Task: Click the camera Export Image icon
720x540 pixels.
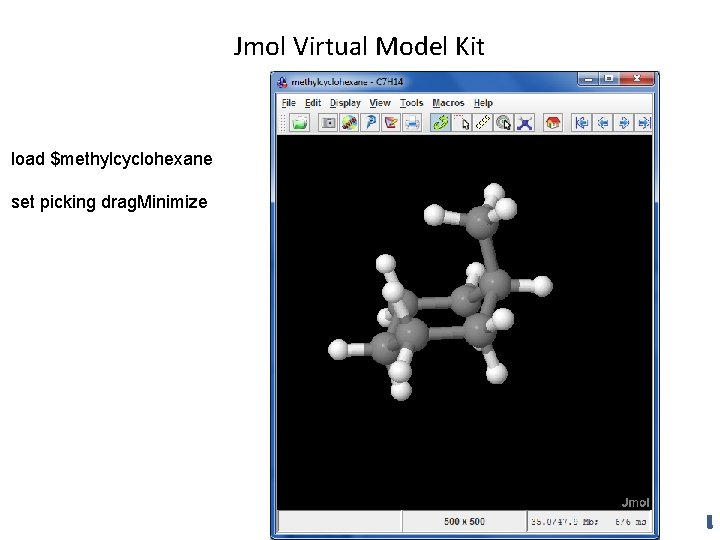Action: (x=328, y=123)
